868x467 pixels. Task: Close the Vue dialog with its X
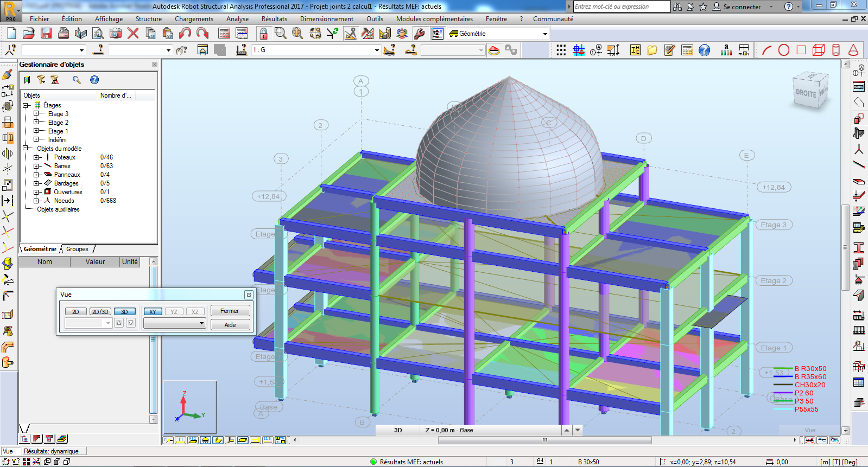click(249, 295)
